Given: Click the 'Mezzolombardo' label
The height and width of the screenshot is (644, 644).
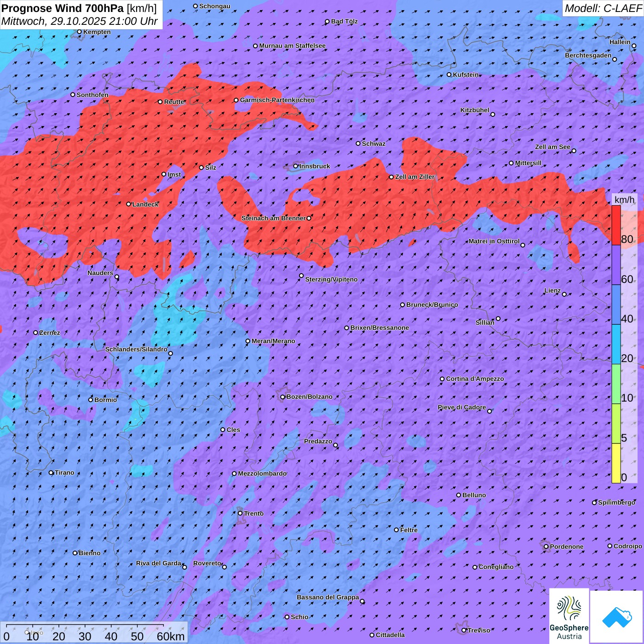Looking at the screenshot, I should (x=262, y=473).
